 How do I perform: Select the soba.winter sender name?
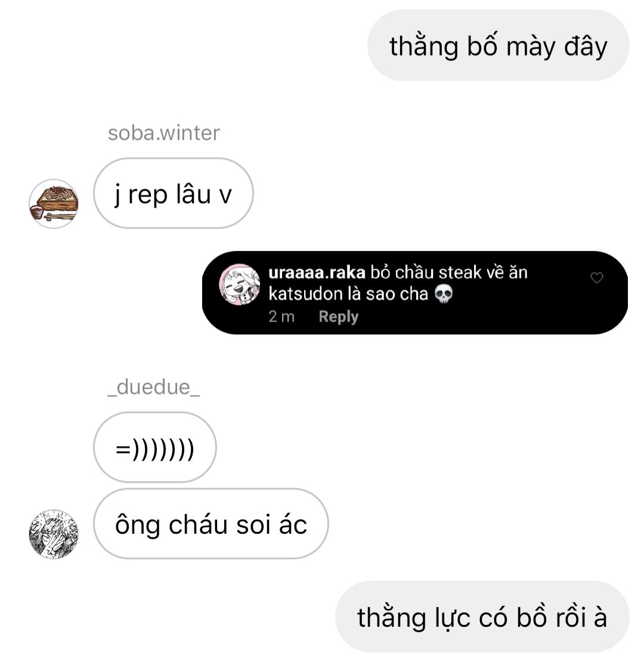click(163, 133)
